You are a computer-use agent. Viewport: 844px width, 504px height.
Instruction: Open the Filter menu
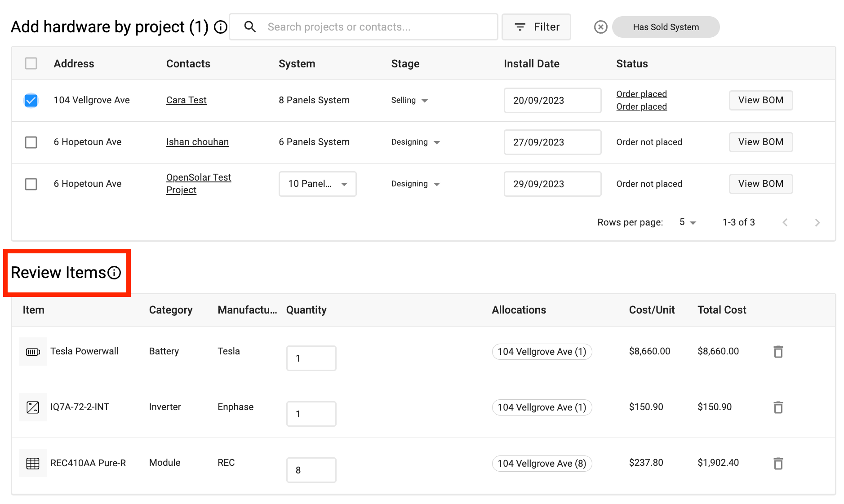536,27
